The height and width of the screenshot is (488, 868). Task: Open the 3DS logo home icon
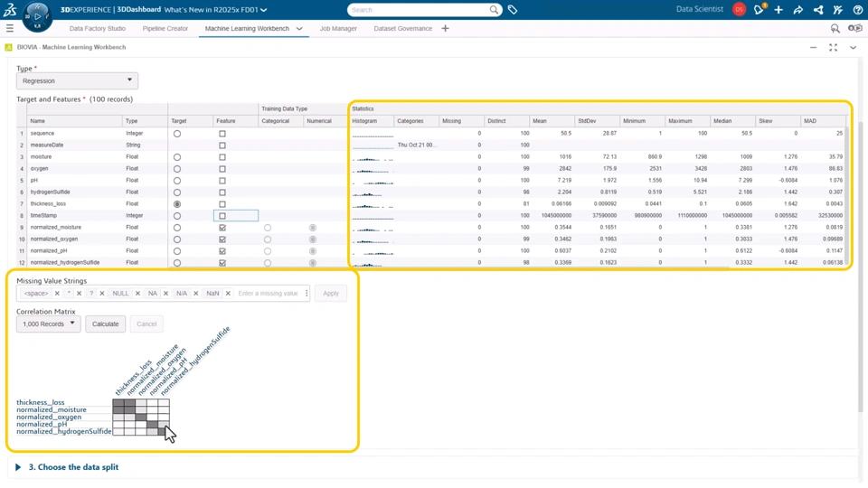click(x=10, y=9)
